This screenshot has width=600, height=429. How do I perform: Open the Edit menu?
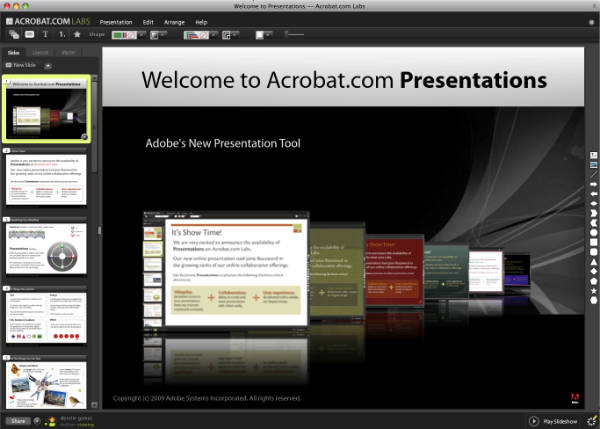coord(148,22)
